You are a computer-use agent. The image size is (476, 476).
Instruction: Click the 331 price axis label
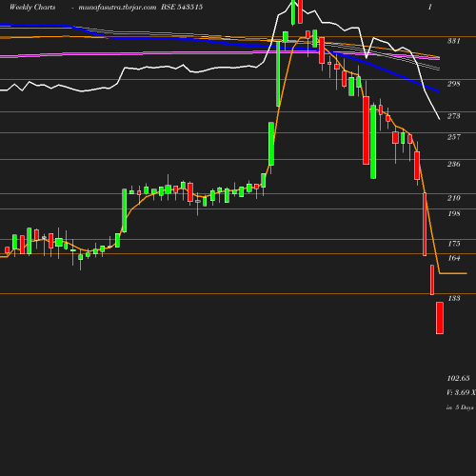pyautogui.click(x=454, y=41)
